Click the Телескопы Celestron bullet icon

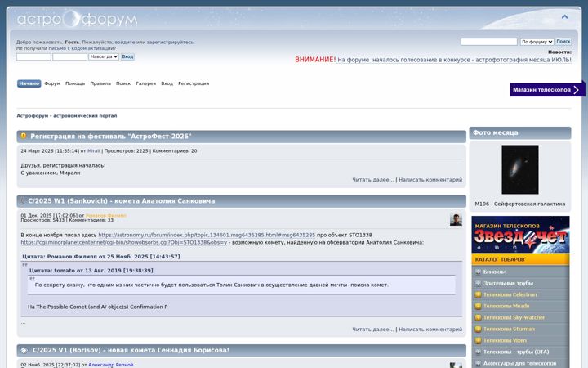(x=478, y=294)
